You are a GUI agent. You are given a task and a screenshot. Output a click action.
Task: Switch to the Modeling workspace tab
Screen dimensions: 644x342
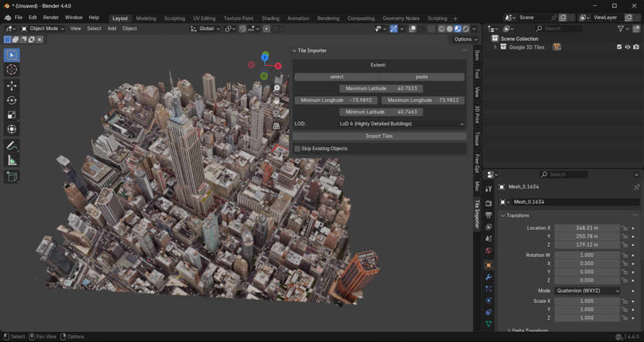146,19
